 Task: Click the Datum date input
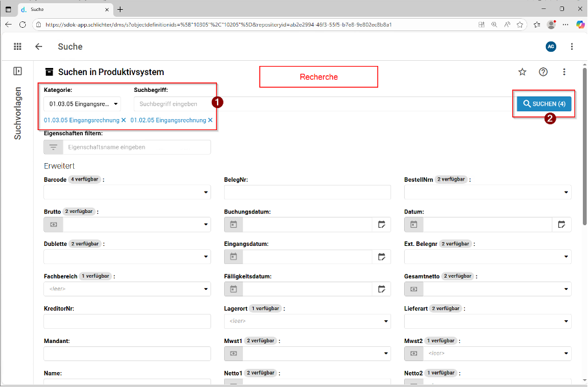click(x=488, y=225)
